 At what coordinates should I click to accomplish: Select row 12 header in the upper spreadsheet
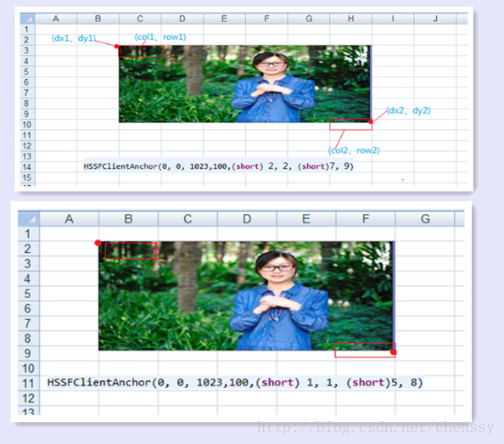27,146
